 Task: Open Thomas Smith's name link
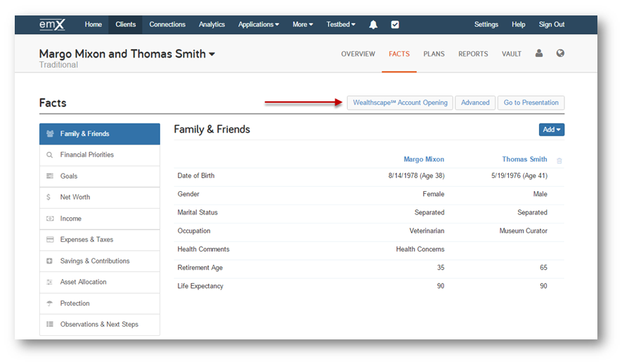pyautogui.click(x=524, y=160)
